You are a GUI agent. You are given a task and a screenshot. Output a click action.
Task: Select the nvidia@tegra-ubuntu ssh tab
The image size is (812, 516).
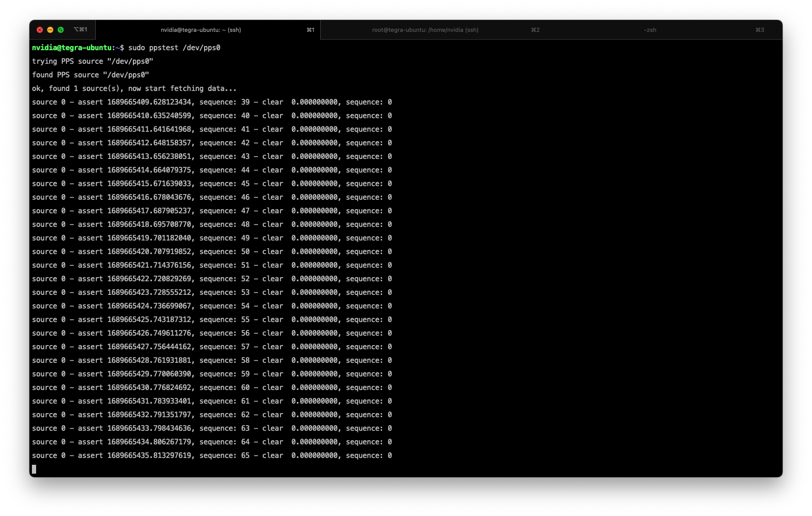(200, 30)
